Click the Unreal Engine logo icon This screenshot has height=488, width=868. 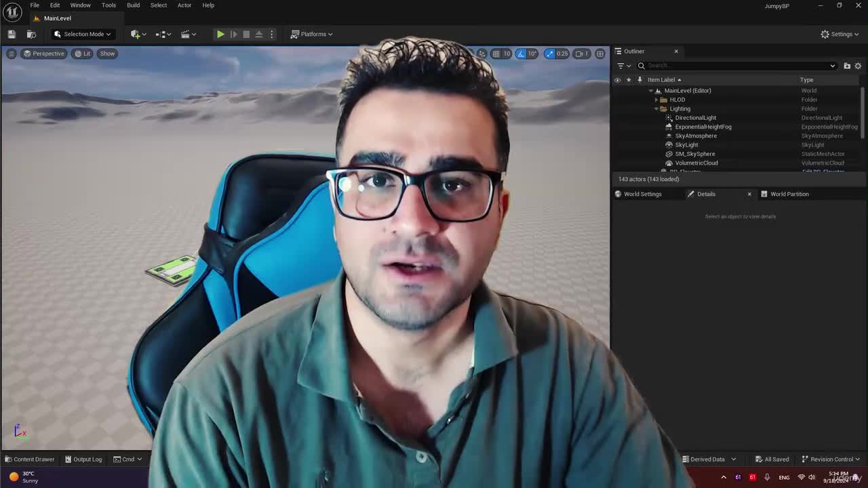pyautogui.click(x=12, y=12)
